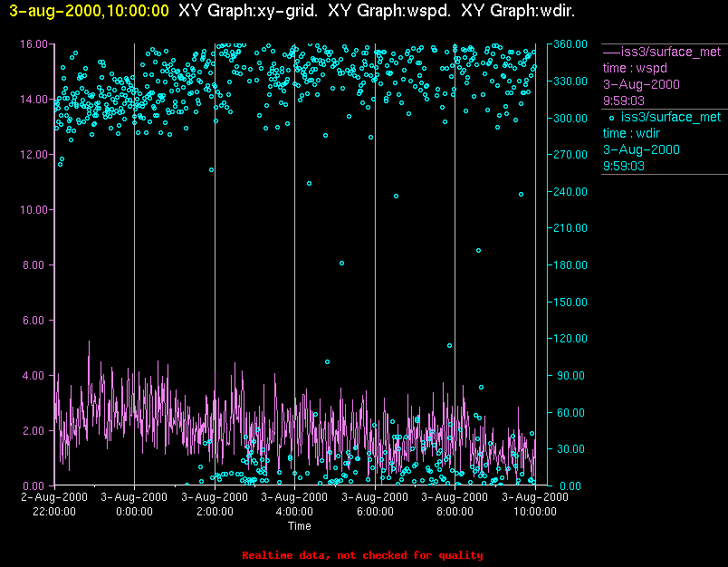
Task: Click legend label 'time : wspd'
Action: click(635, 68)
